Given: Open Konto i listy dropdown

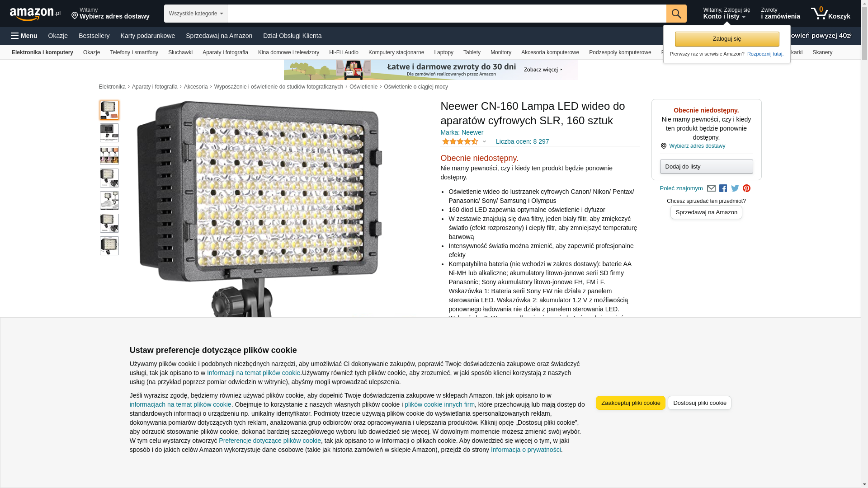Looking at the screenshot, I should click(x=726, y=14).
